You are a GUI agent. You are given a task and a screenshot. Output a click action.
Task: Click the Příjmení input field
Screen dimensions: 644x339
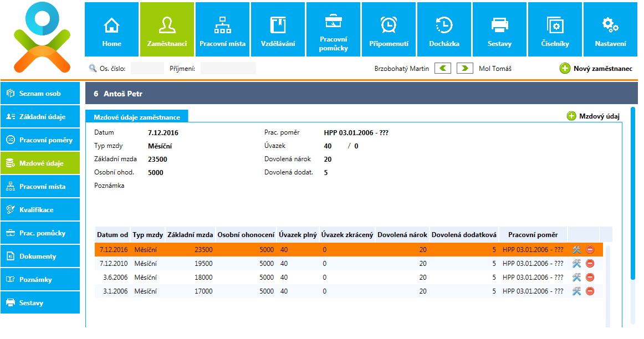[x=228, y=68]
